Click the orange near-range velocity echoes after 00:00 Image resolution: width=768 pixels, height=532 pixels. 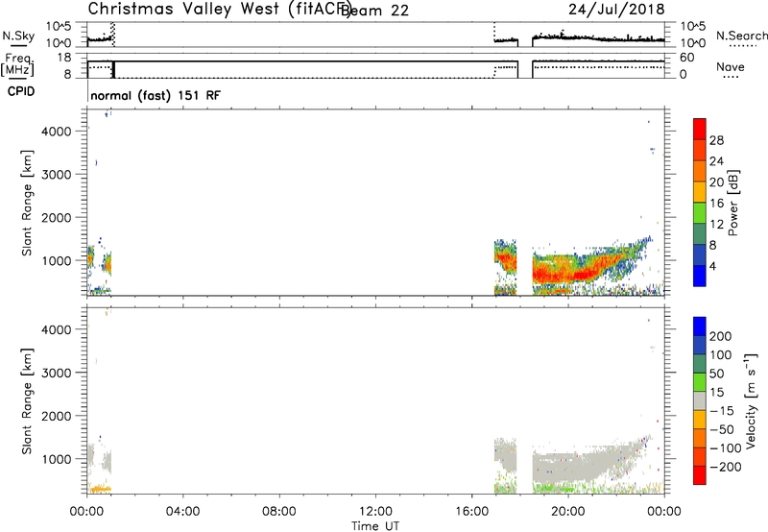[x=100, y=489]
